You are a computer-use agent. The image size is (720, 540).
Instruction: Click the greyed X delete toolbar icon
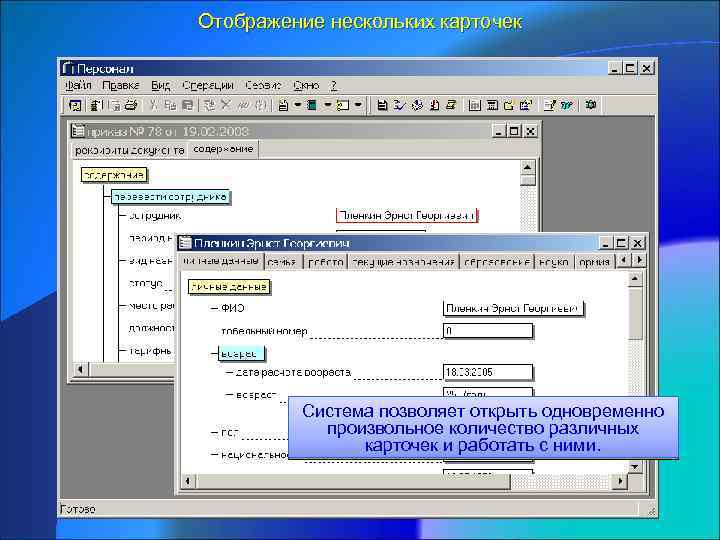tap(225, 105)
